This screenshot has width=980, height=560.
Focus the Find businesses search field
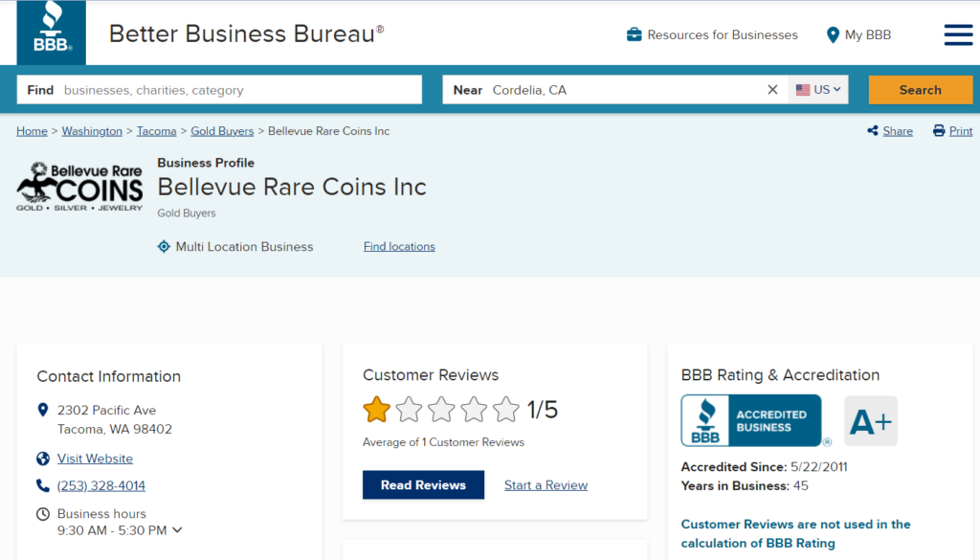coord(219,89)
